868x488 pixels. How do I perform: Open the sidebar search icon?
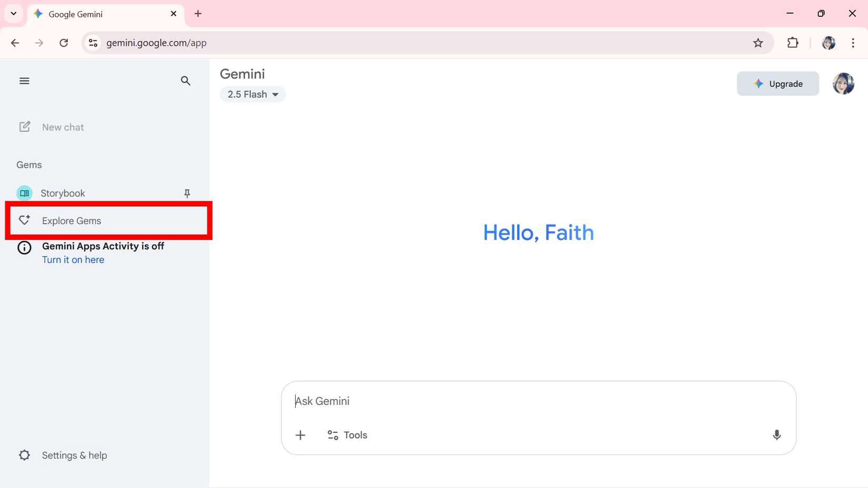pos(185,80)
